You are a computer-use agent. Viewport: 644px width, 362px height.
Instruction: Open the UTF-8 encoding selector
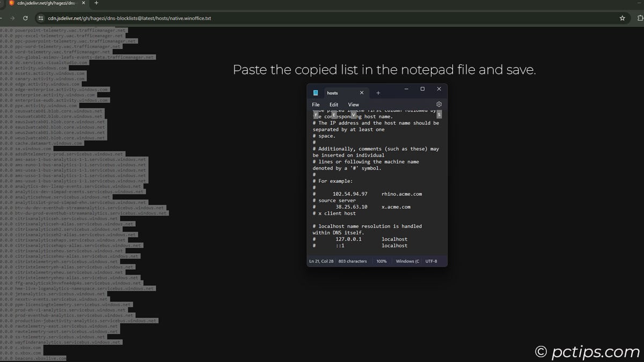[x=431, y=261]
